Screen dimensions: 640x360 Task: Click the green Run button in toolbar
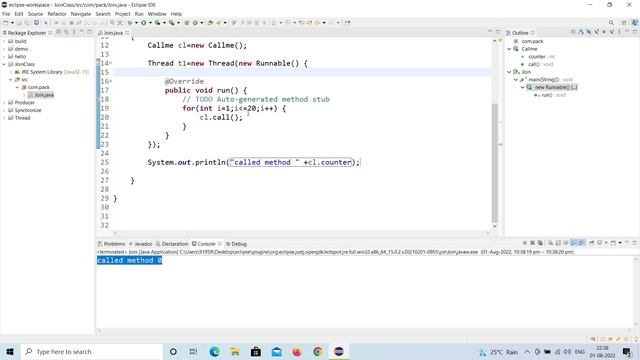pos(144,23)
